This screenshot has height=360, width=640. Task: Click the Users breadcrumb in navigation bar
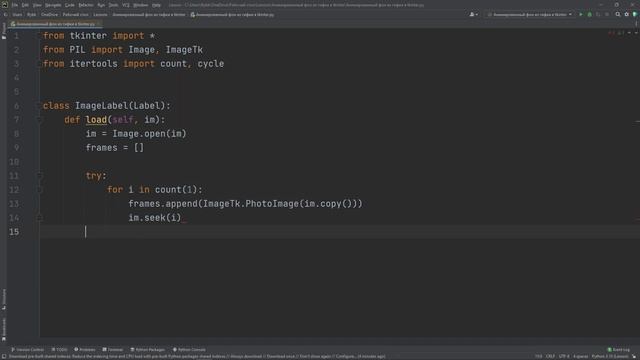[17, 15]
